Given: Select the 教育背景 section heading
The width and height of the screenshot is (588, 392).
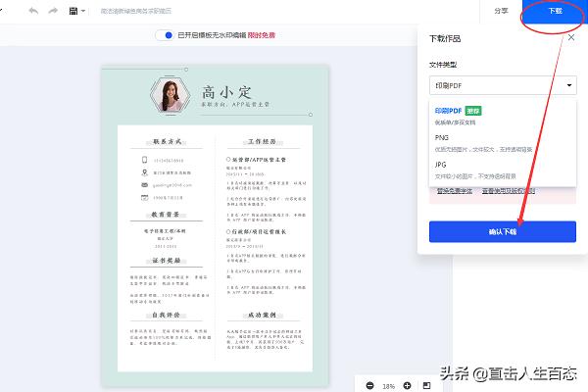Looking at the screenshot, I should pyautogui.click(x=166, y=215).
